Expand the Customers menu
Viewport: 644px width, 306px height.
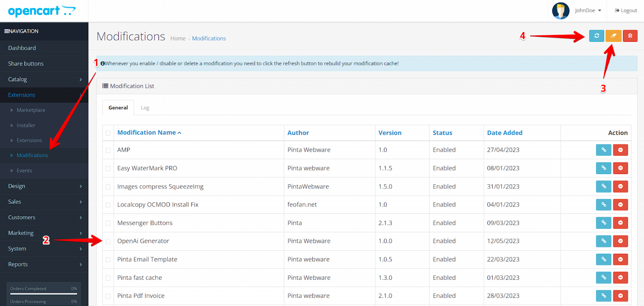pos(44,218)
